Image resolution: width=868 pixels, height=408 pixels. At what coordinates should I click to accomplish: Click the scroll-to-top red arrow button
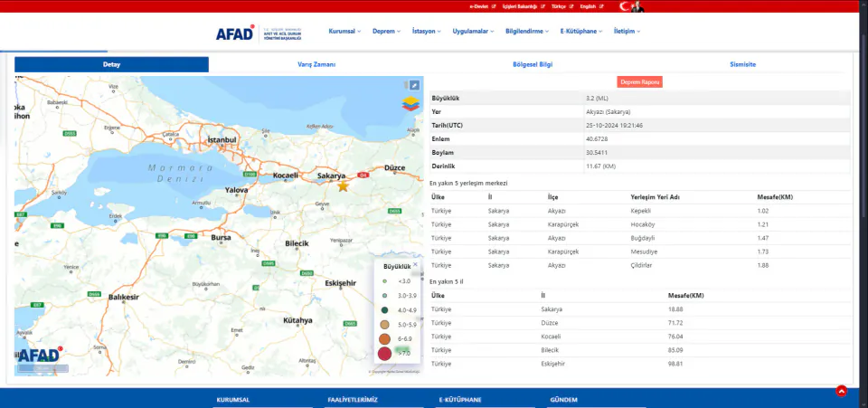click(x=842, y=392)
